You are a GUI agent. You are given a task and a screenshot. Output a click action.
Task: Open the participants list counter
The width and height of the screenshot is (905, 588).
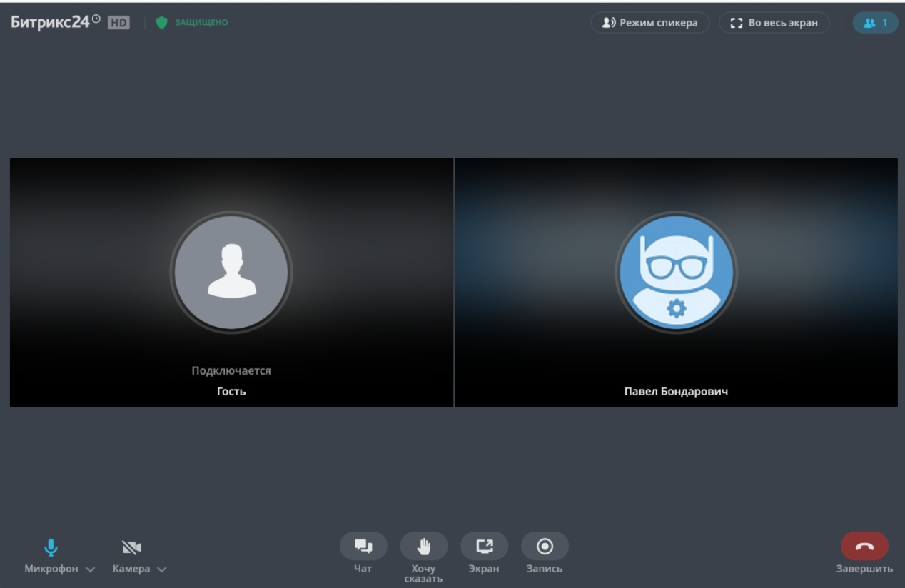876,23
